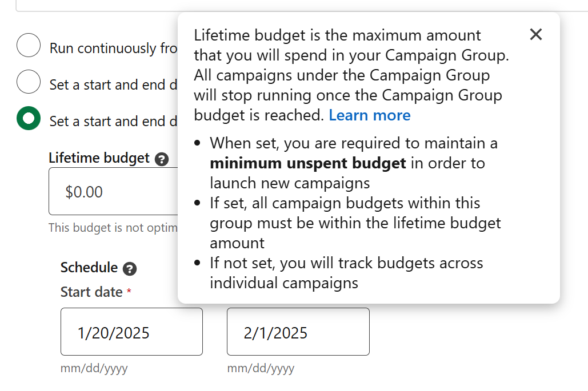
Task: Click the end date field showing 2/1/2025
Action: [298, 332]
